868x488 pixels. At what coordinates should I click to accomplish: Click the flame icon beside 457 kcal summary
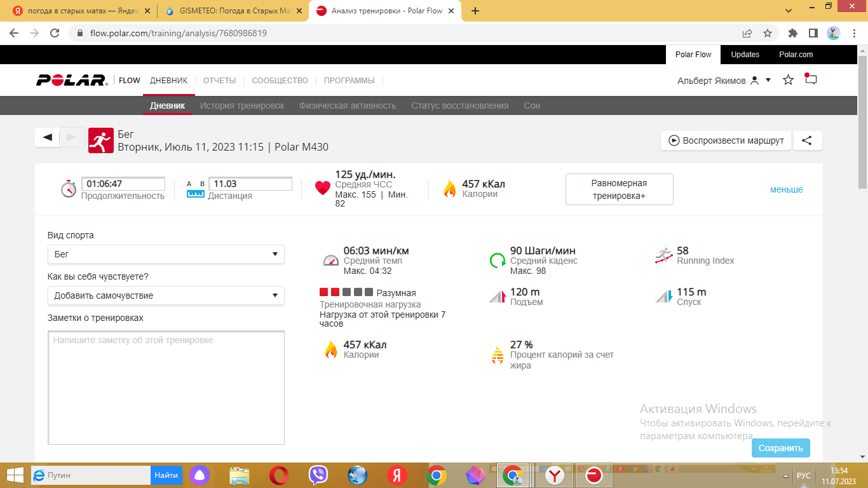click(x=450, y=189)
